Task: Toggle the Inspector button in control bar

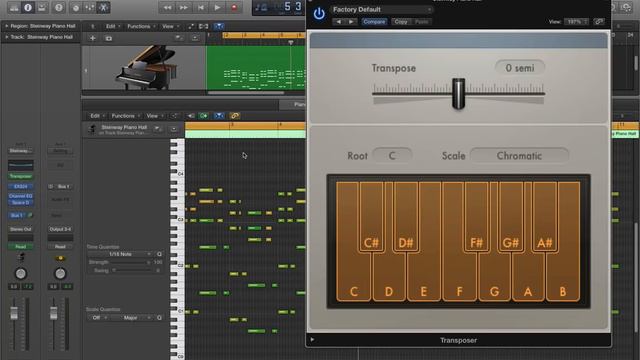Action: (28, 7)
